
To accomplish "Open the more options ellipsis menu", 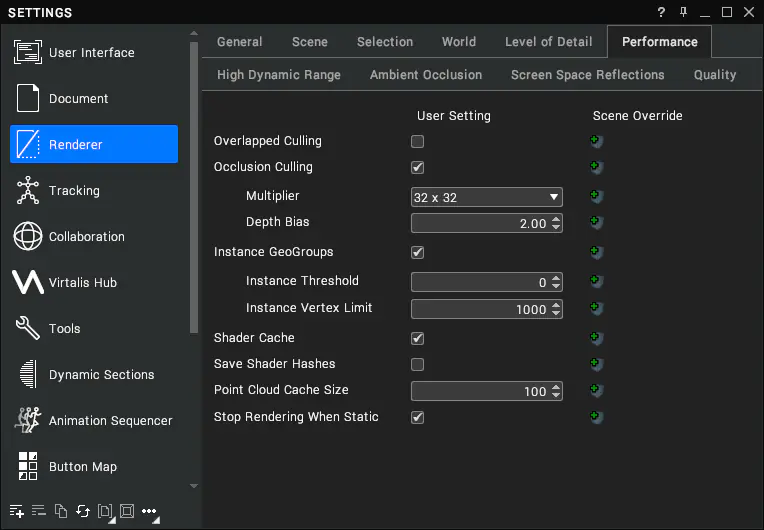I will (150, 511).
